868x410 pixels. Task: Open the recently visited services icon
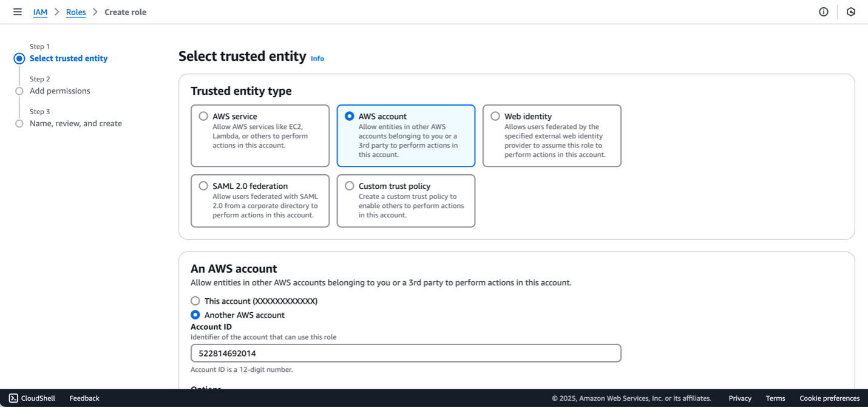pos(850,12)
